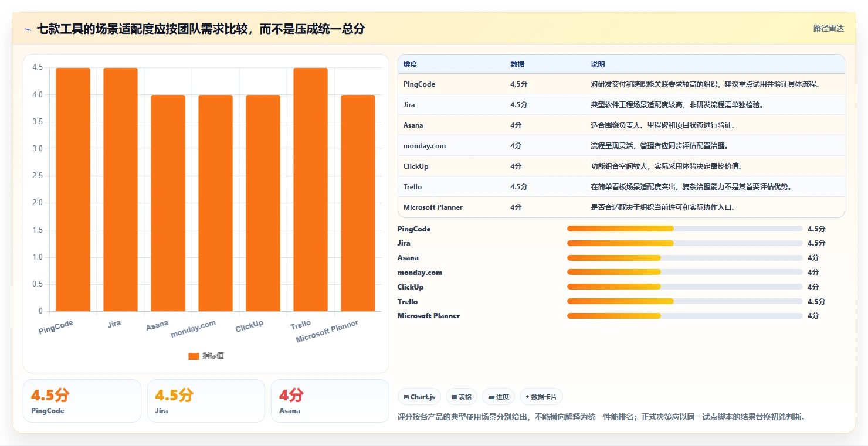Click the monday.com progress bar

684,272
